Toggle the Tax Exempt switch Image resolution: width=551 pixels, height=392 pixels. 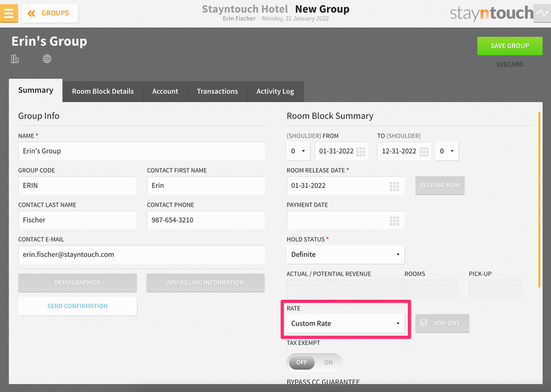click(314, 362)
